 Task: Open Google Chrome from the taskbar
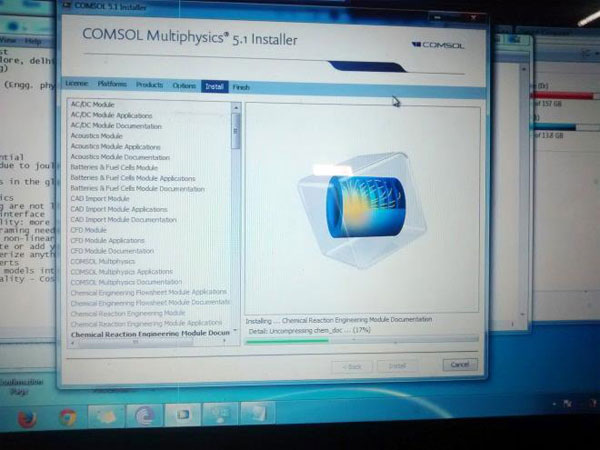pyautogui.click(x=68, y=417)
